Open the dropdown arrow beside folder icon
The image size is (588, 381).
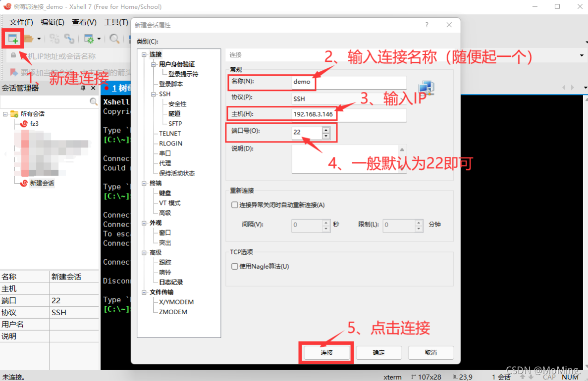pos(39,39)
